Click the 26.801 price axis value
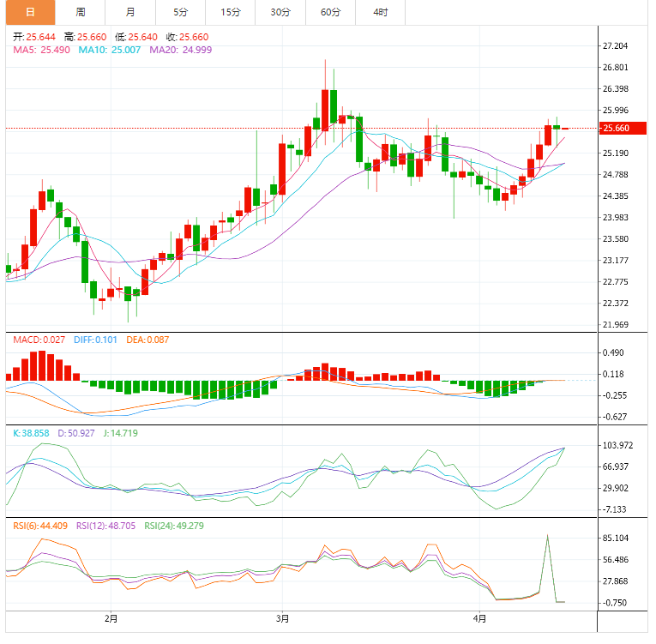The height and width of the screenshot is (644, 656). (615, 68)
